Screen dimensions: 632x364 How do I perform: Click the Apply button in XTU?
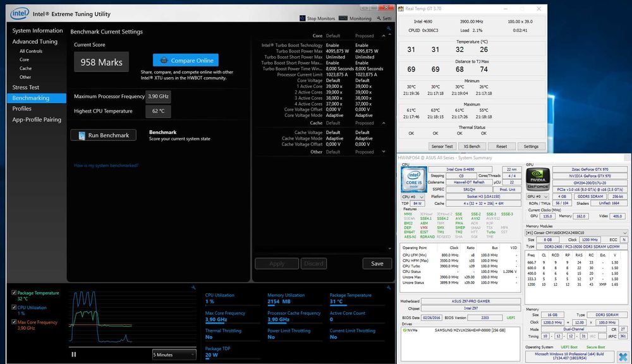pos(277,264)
